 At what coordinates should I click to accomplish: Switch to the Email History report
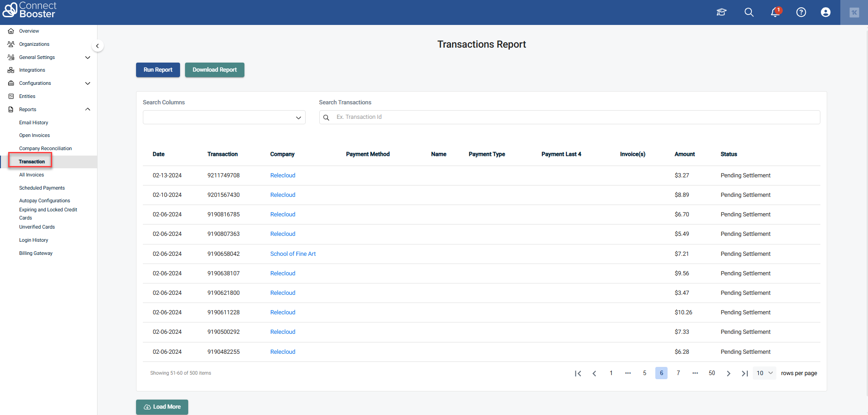(x=34, y=122)
